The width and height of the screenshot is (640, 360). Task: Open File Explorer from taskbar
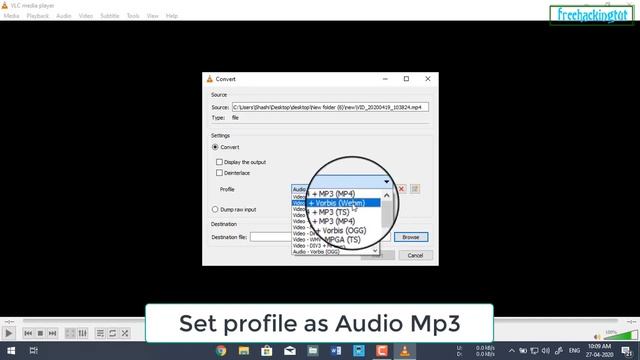point(244,351)
